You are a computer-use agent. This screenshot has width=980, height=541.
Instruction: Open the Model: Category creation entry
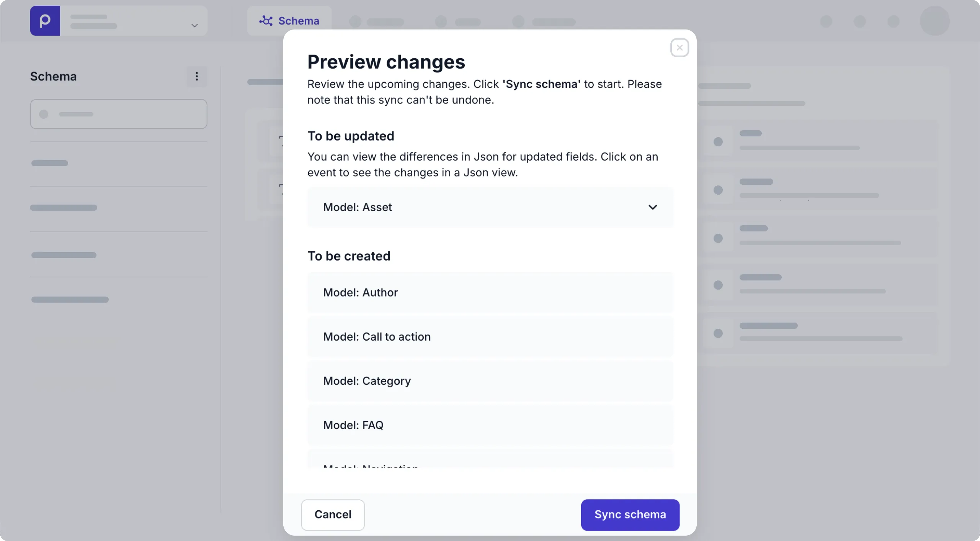tap(490, 380)
